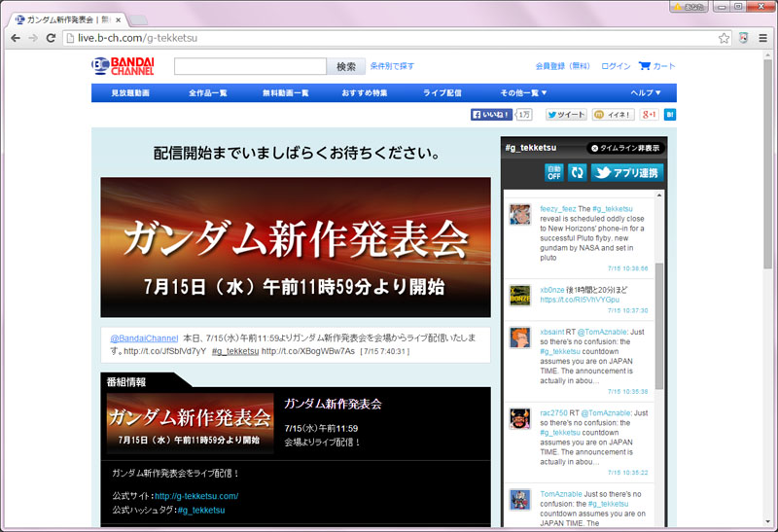Open the Chrome menu hamburger icon

coord(763,38)
